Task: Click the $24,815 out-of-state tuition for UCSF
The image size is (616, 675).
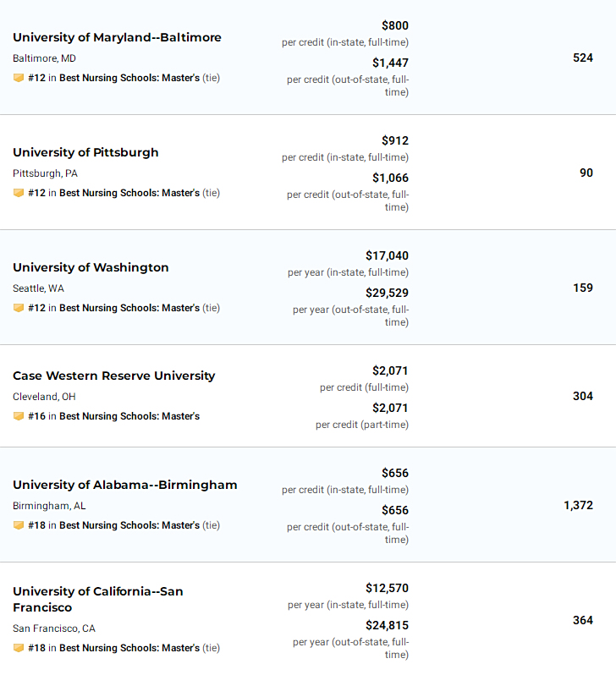Action: pos(387,625)
